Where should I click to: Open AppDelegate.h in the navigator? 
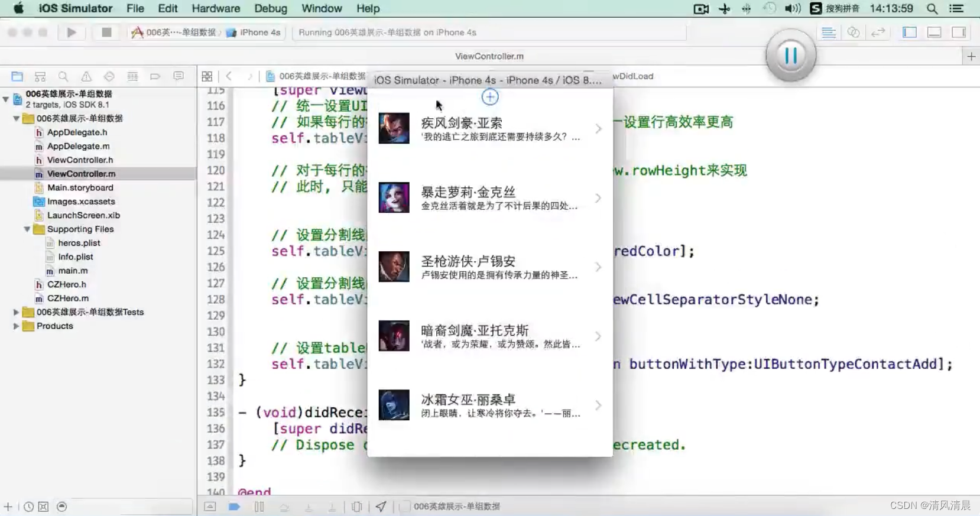tap(77, 132)
